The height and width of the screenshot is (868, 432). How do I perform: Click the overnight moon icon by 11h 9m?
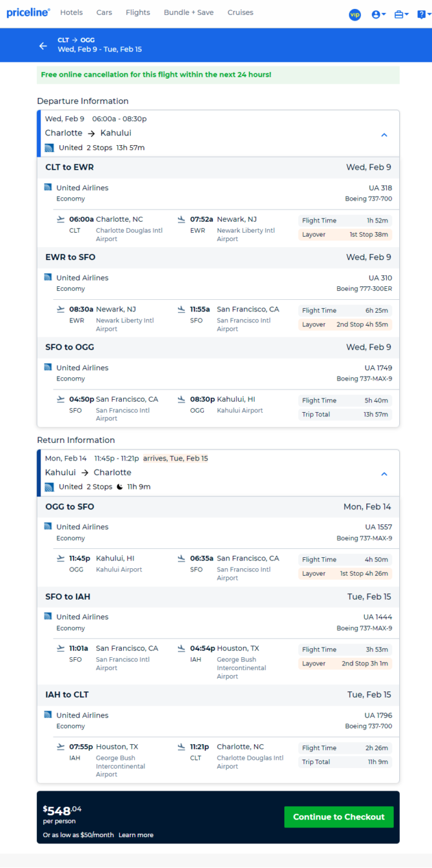pos(119,487)
